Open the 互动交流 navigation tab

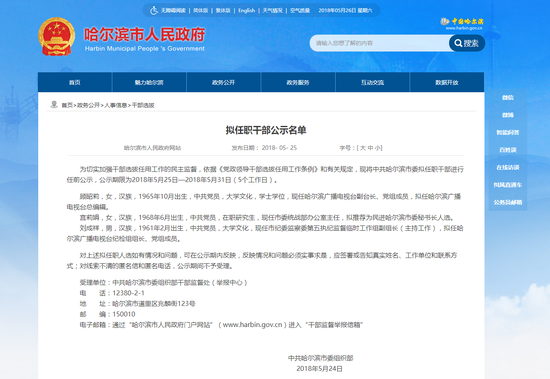(x=373, y=82)
